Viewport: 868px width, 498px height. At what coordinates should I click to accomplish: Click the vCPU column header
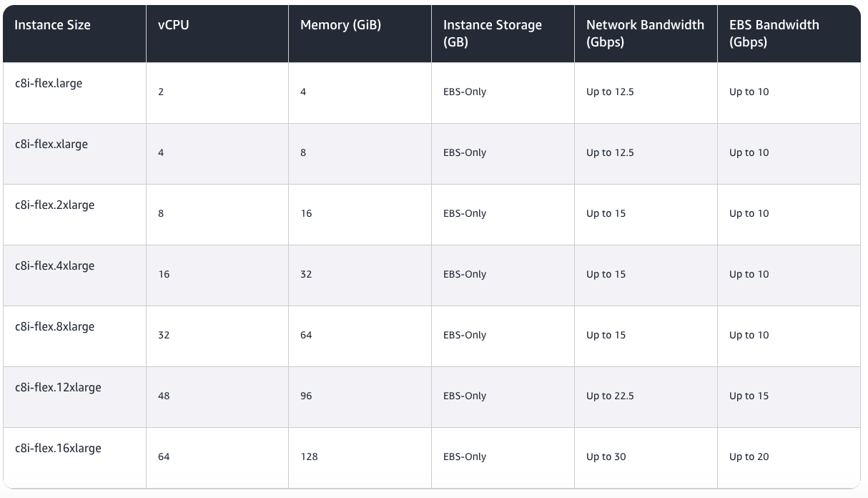point(173,25)
